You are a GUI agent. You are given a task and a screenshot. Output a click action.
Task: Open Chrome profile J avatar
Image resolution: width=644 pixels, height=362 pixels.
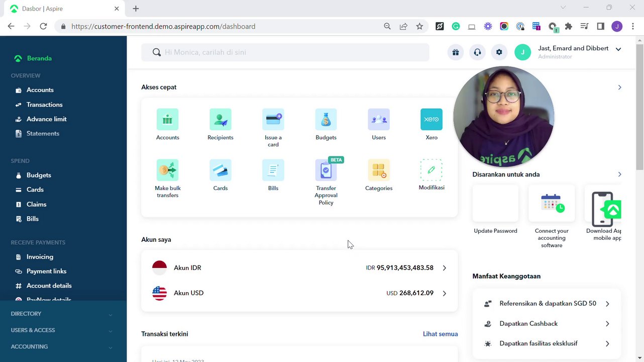pyautogui.click(x=617, y=26)
